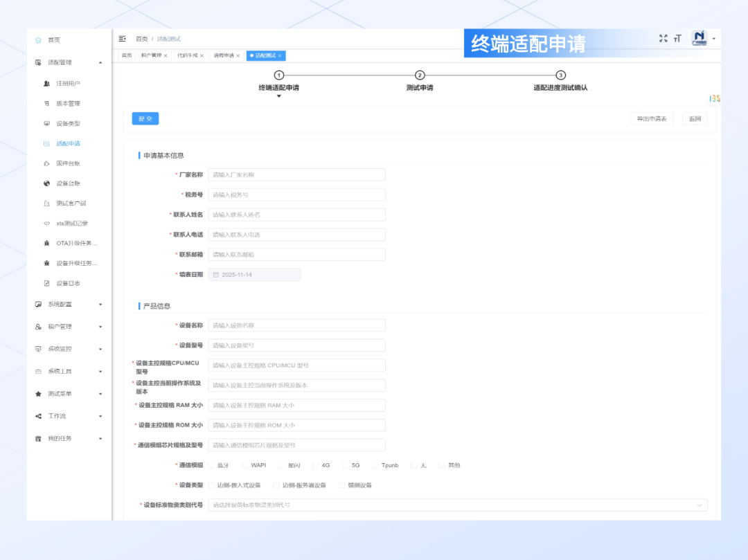Click the blue 提交 button
This screenshot has width=748, height=560.
click(145, 118)
